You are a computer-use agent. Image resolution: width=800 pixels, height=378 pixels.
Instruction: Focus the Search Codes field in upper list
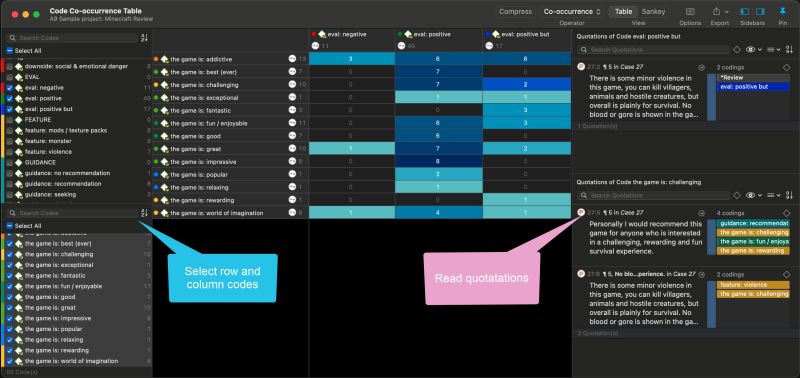[x=71, y=38]
